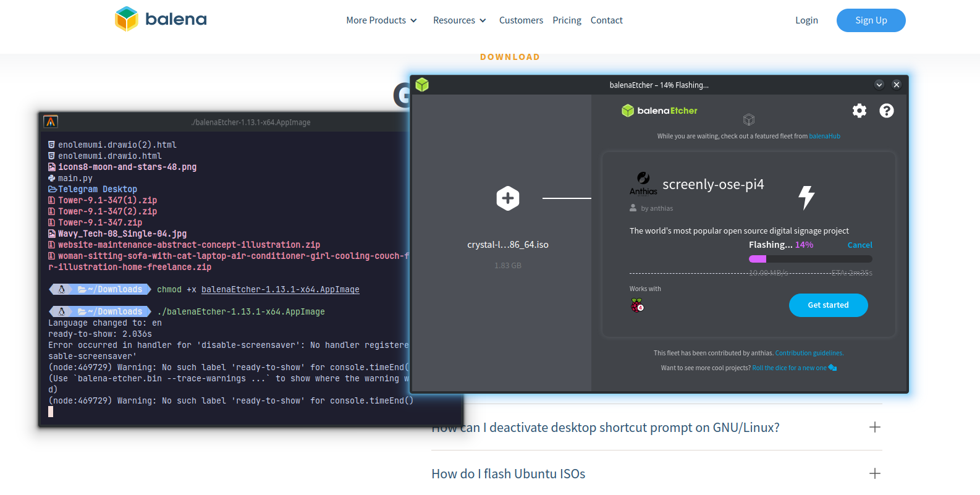
Task: Click the Sign Up button
Action: [871, 20]
